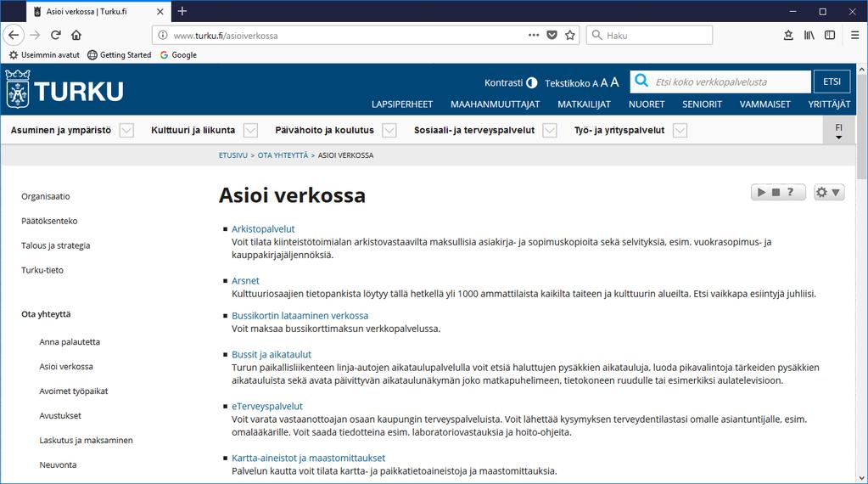Open the browser home page icon
The height and width of the screenshot is (484, 868).
(x=76, y=35)
